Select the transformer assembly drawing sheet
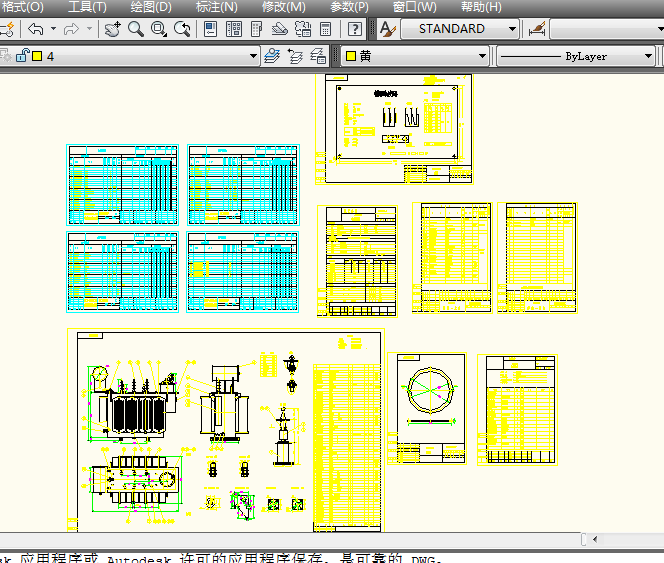The height and width of the screenshot is (563, 664). point(226,430)
